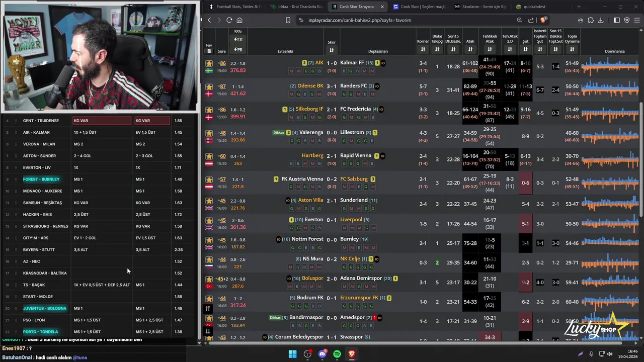
Task: Open Brave browser from the taskbar
Action: coord(352,354)
